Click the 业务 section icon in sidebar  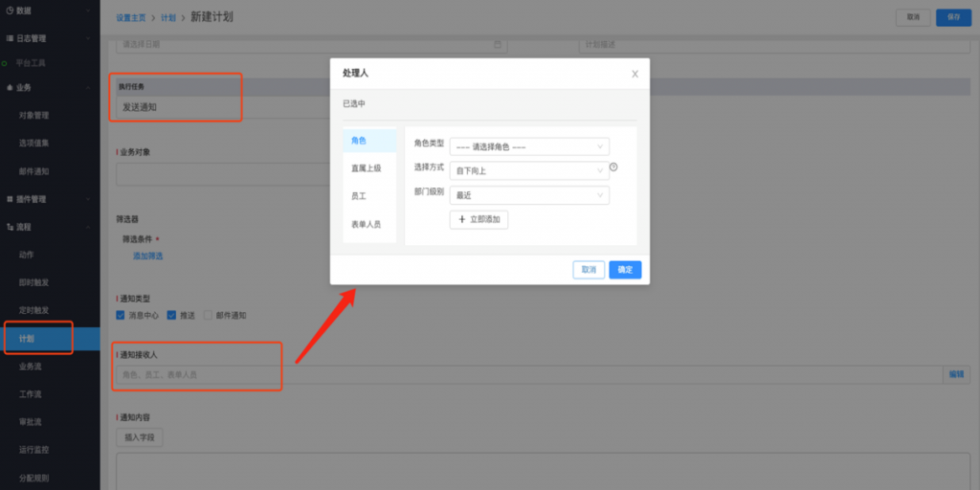tap(10, 87)
